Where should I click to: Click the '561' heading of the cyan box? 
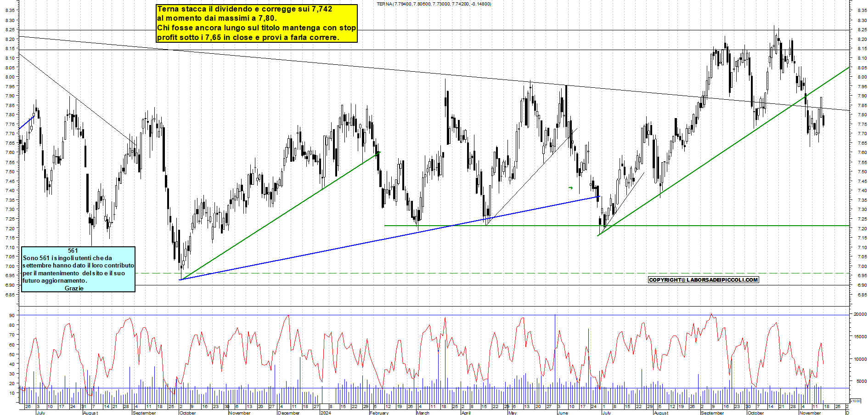point(73,250)
